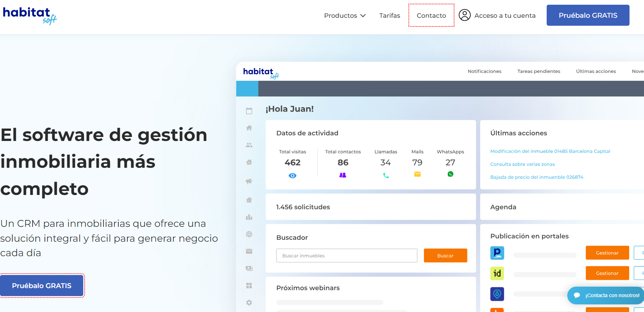Open settings gear icon in sidebar

coord(249,303)
